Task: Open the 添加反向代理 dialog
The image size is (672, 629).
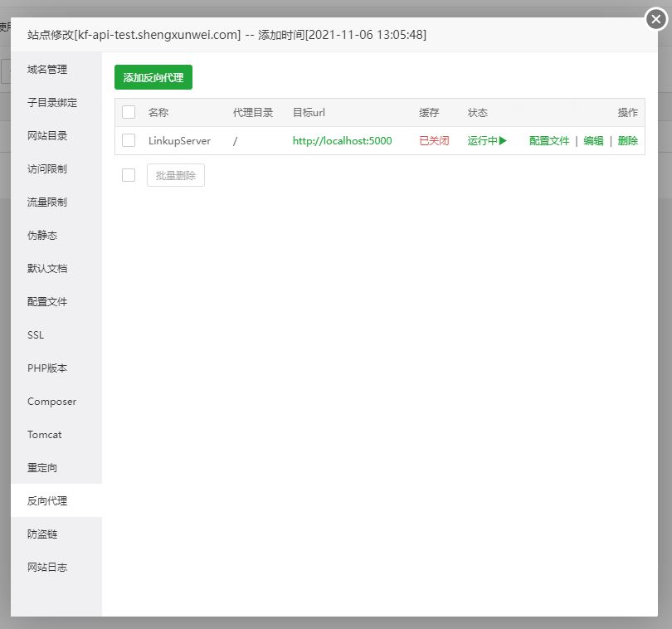Action: click(153, 77)
